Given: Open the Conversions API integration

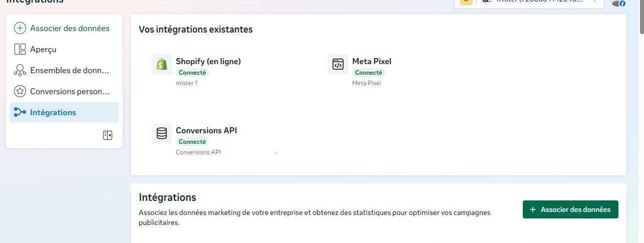Looking at the screenshot, I should pos(206,131).
